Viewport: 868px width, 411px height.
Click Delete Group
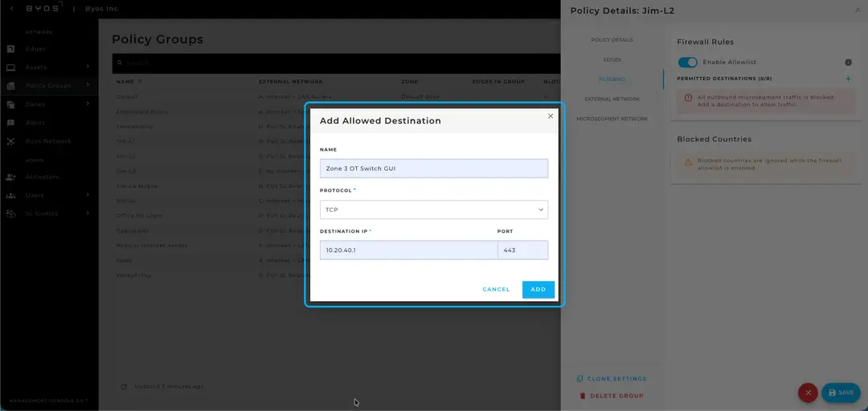click(611, 396)
